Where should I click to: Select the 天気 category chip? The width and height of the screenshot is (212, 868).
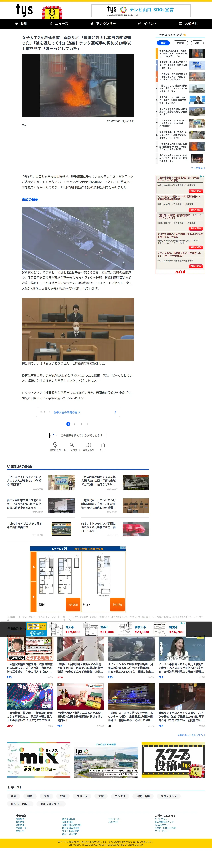101,796
